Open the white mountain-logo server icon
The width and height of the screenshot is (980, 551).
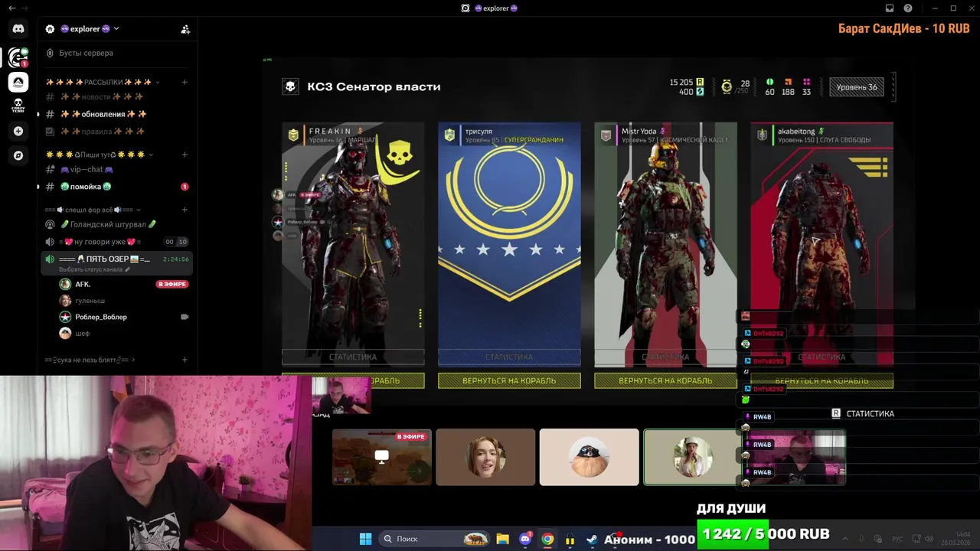pos(18,81)
